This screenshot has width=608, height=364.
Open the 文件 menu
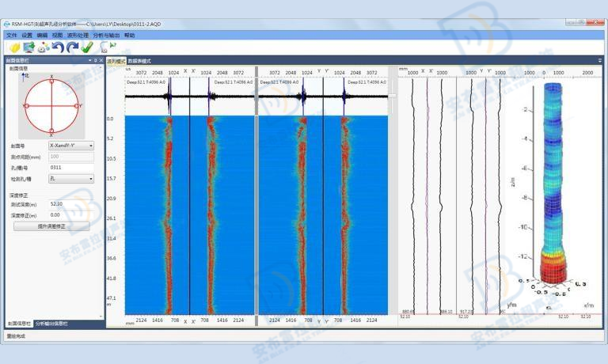(x=12, y=36)
